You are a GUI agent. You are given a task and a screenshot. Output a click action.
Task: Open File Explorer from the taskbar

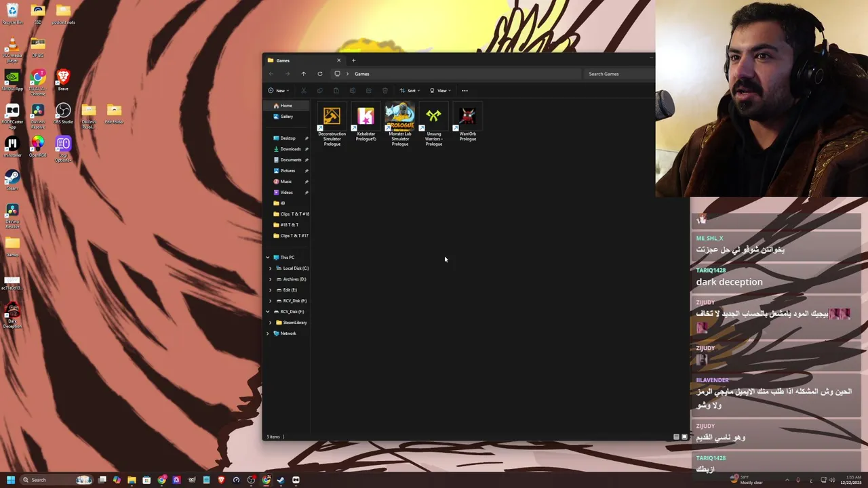[132, 480]
